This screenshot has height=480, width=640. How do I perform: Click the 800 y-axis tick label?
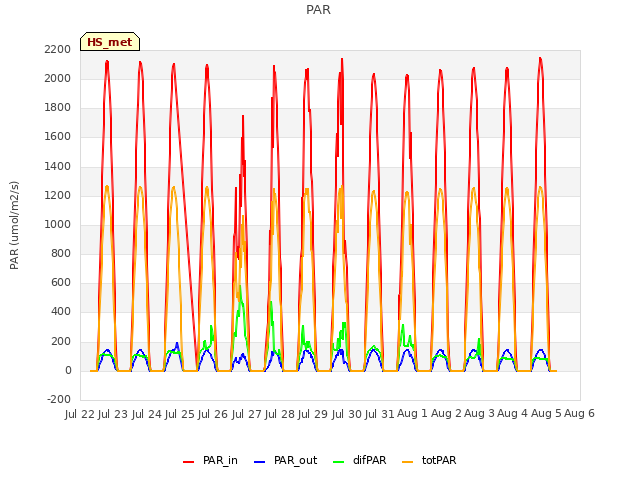(x=61, y=253)
